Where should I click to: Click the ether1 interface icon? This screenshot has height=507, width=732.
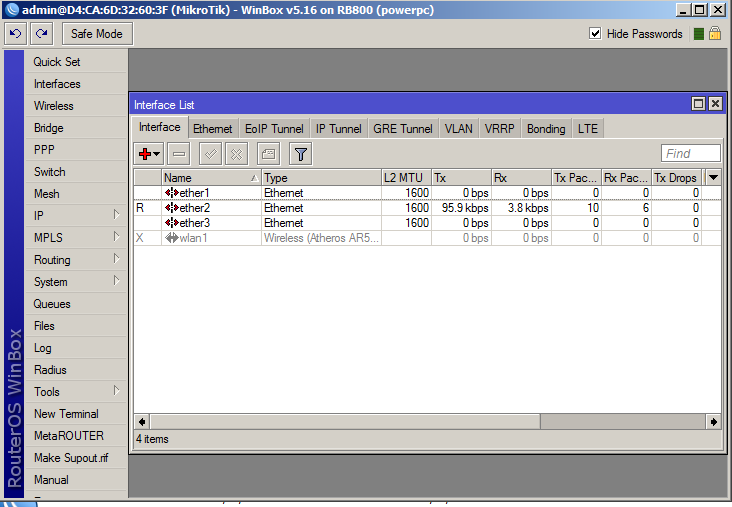[171, 193]
